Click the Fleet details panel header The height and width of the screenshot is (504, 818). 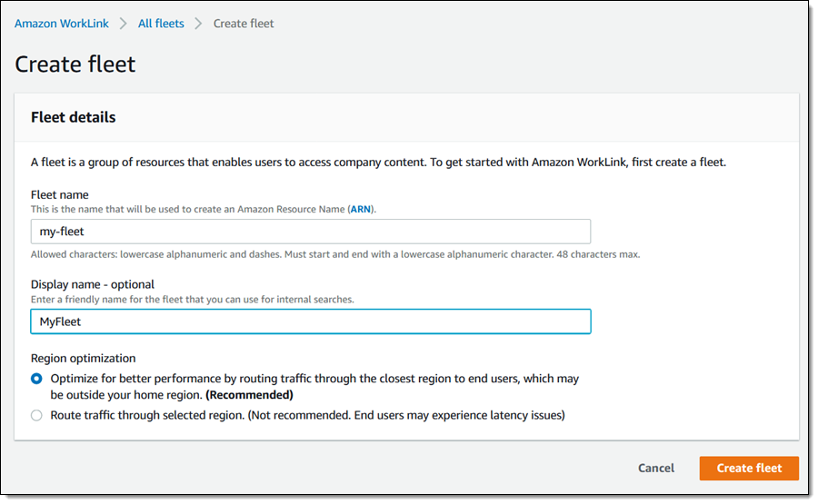click(74, 117)
